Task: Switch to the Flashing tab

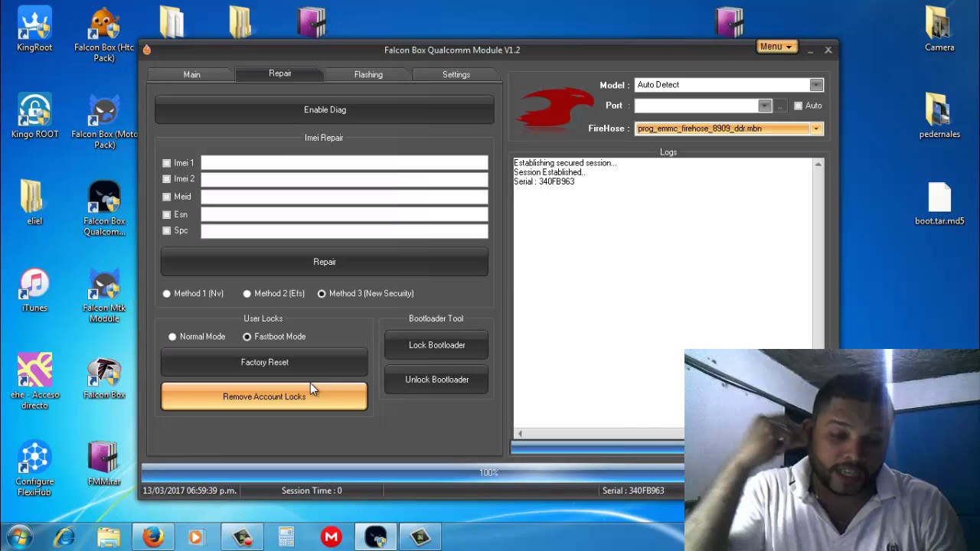Action: point(368,74)
